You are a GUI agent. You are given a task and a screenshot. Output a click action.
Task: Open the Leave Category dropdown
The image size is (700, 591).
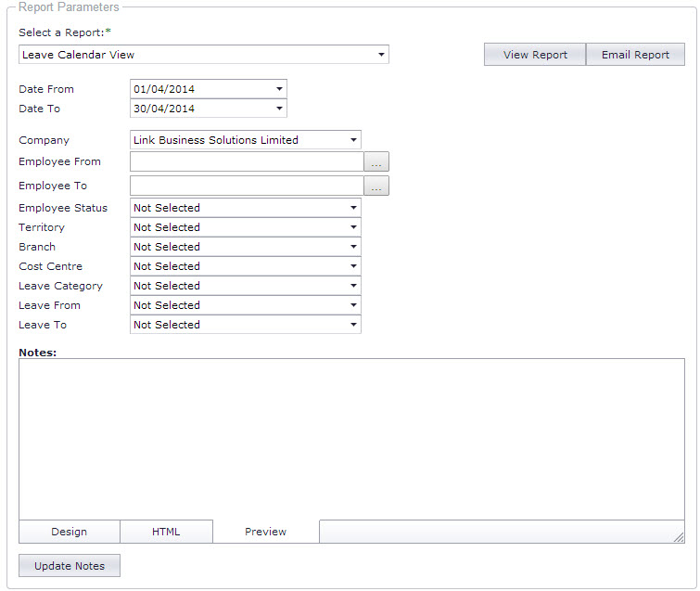tap(246, 286)
